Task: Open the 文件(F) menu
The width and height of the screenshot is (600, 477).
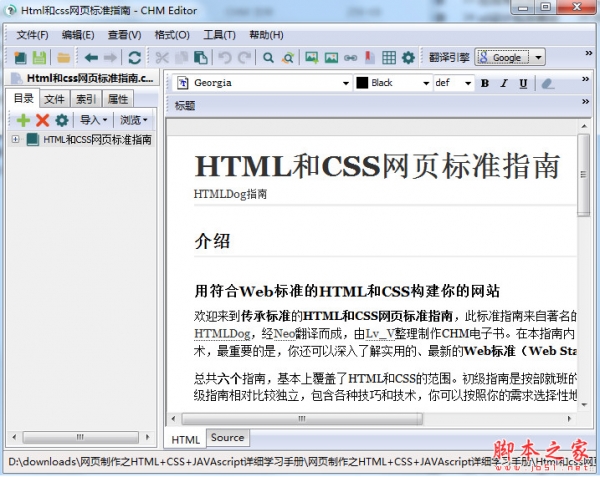Action: [32, 35]
